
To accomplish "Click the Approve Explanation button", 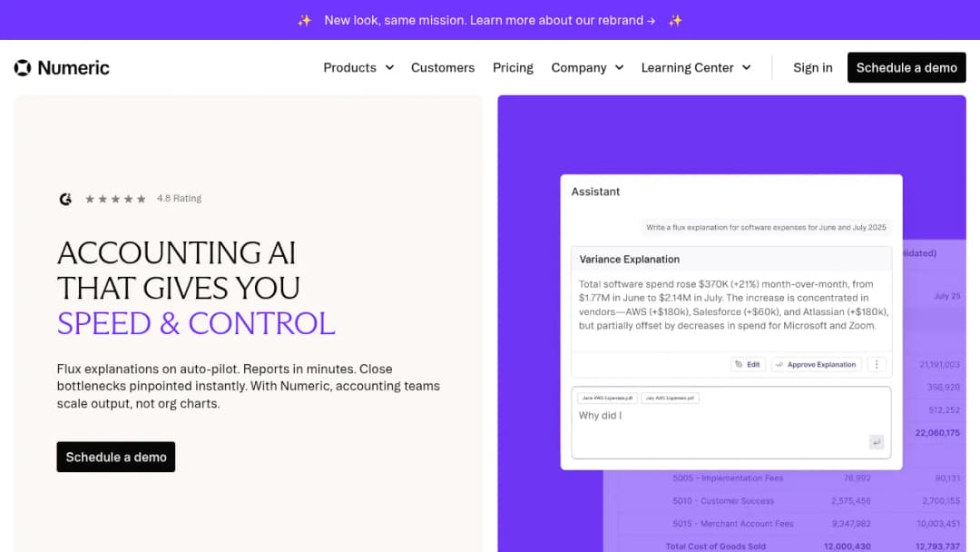I will tap(817, 364).
